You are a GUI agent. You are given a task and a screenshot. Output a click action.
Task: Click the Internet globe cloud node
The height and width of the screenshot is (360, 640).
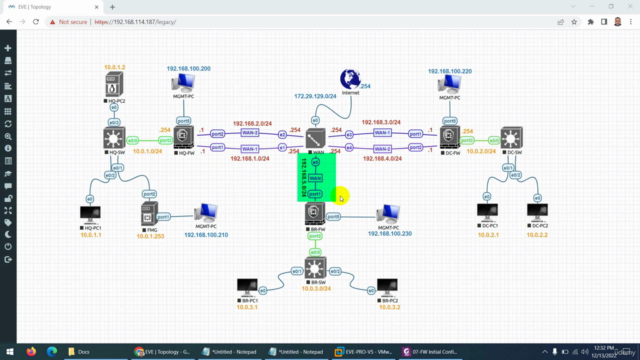pyautogui.click(x=350, y=79)
